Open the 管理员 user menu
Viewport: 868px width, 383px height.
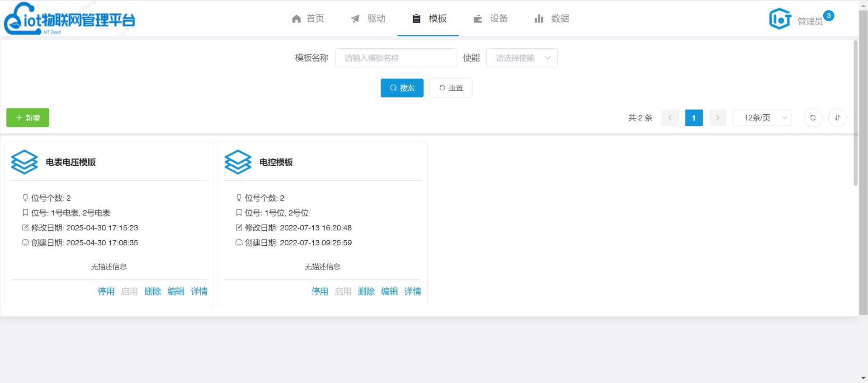(810, 21)
